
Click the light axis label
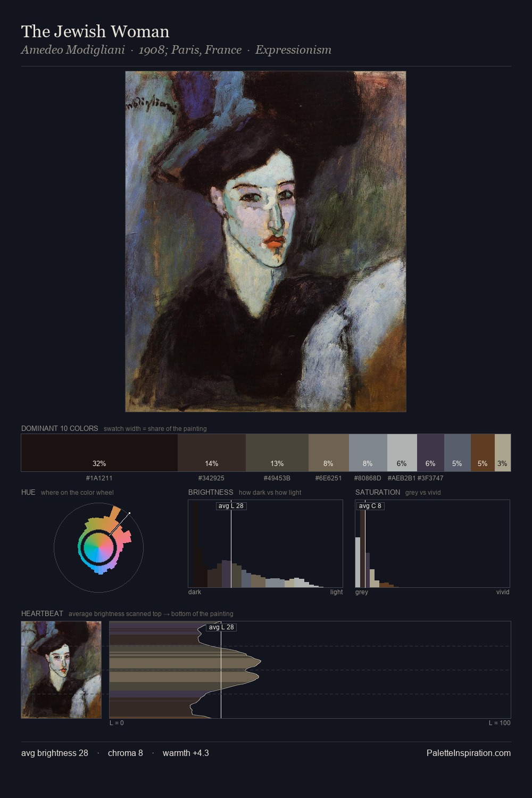[336, 592]
